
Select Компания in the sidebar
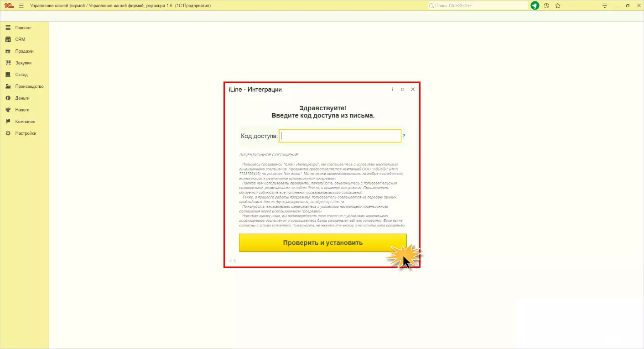coord(25,122)
